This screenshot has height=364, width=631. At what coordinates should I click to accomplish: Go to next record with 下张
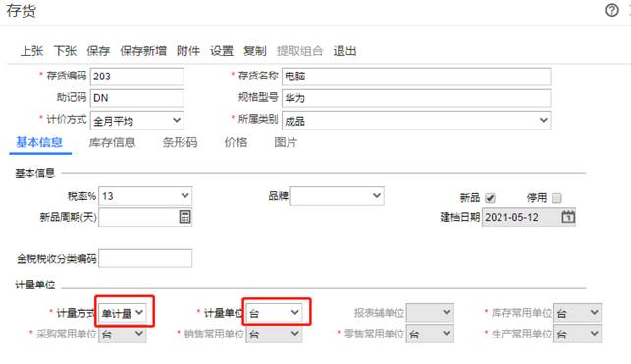[65, 51]
